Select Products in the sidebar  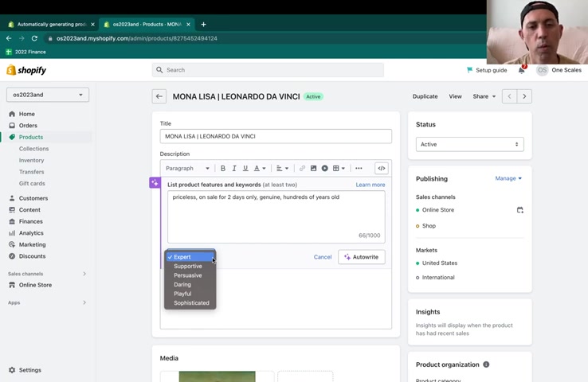pyautogui.click(x=31, y=137)
